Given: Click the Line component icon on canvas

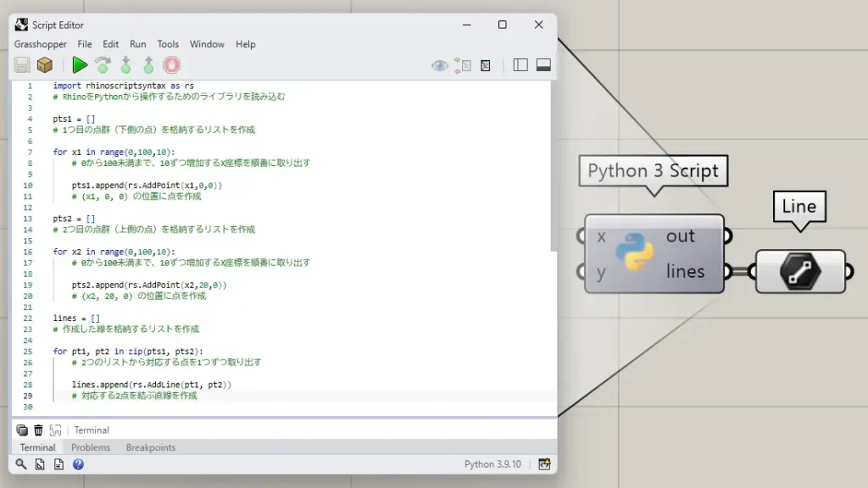Looking at the screenshot, I should point(800,272).
